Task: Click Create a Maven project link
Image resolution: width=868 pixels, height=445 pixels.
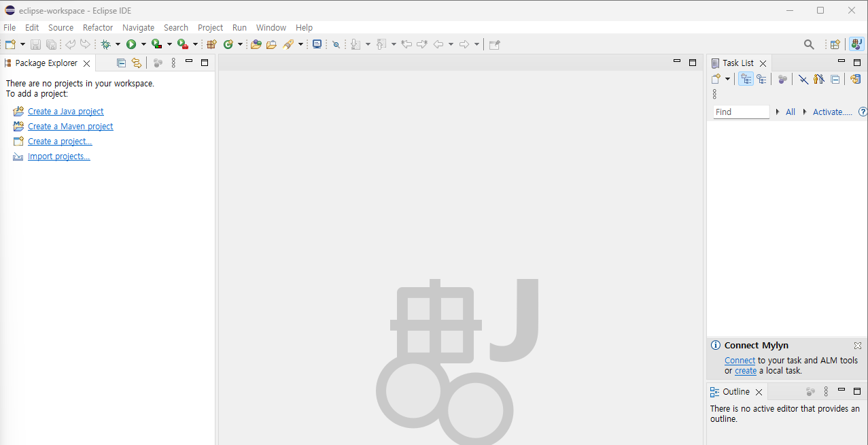Action: (71, 126)
